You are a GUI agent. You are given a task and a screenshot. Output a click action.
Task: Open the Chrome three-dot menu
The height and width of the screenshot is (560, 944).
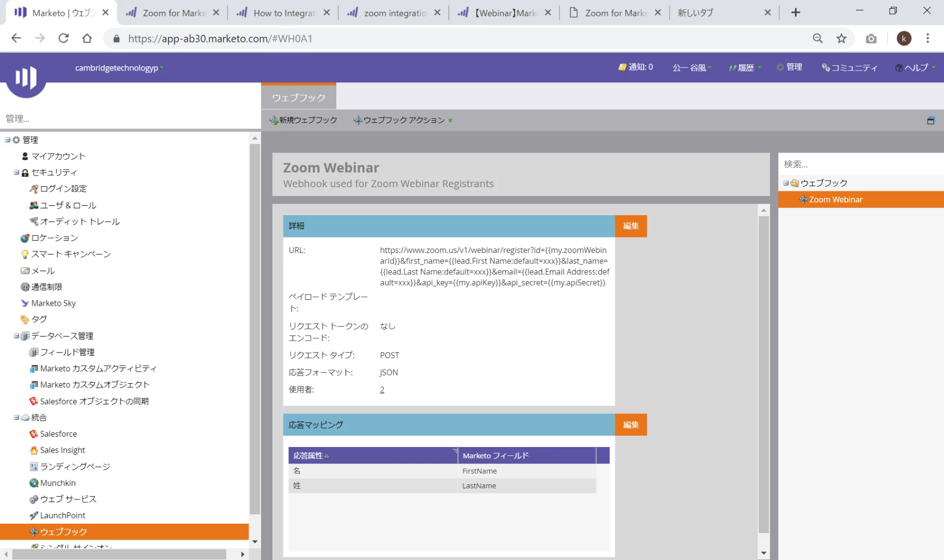pyautogui.click(x=927, y=38)
